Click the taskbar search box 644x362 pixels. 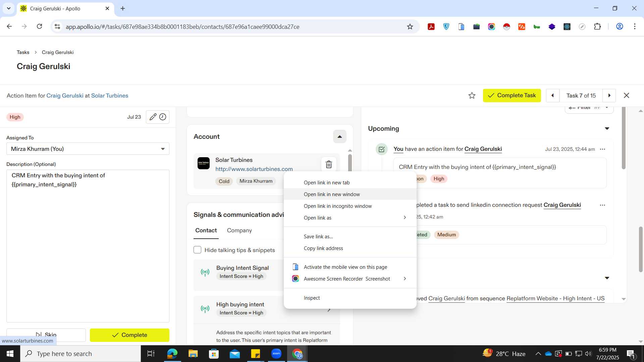80,354
